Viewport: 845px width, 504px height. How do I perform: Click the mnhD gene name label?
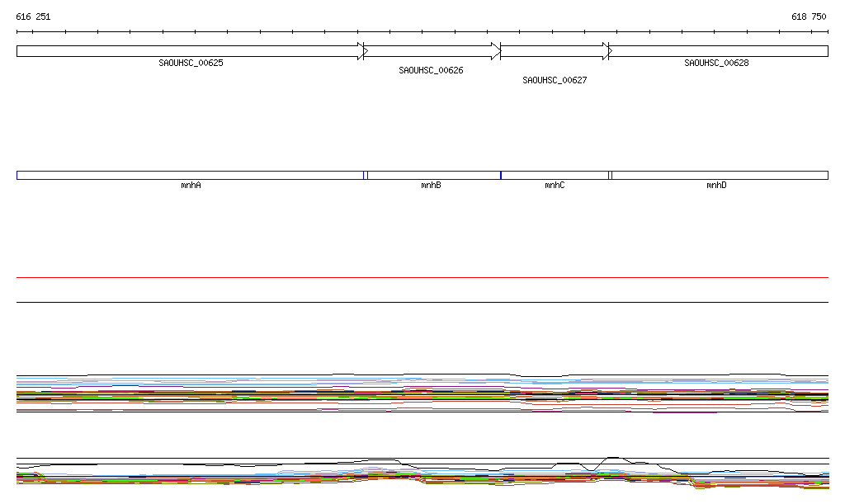click(x=716, y=186)
